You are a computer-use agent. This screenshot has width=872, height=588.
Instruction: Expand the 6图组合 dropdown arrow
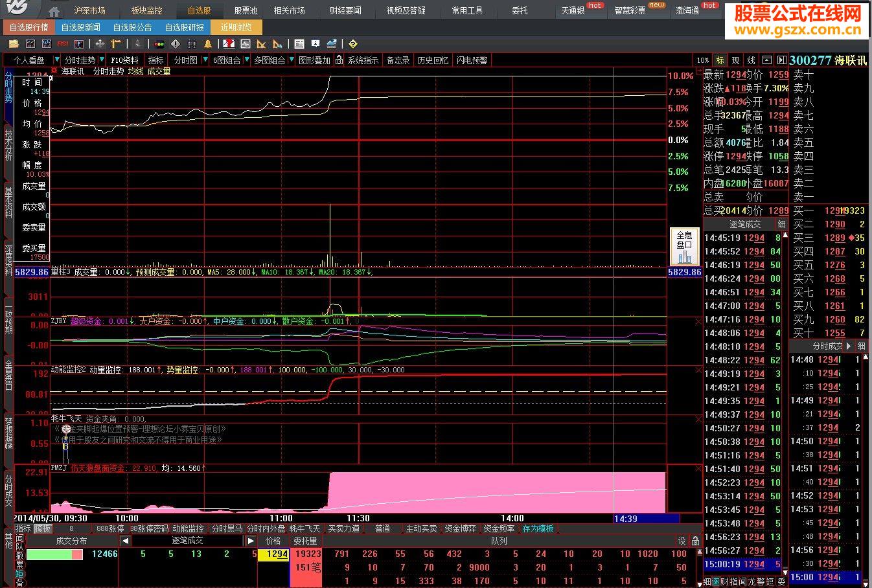(x=246, y=60)
